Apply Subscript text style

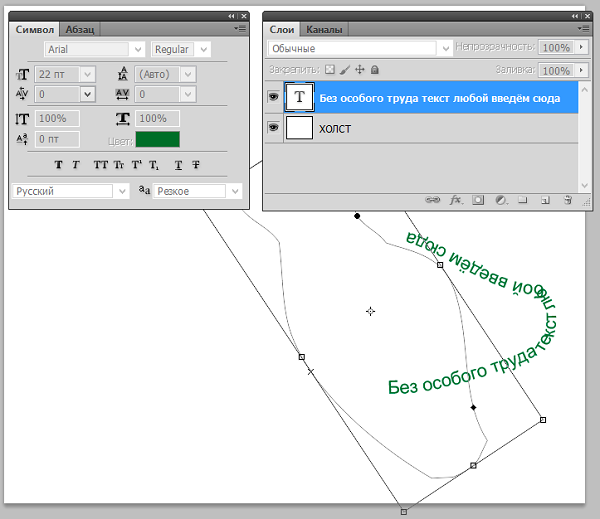click(x=154, y=165)
